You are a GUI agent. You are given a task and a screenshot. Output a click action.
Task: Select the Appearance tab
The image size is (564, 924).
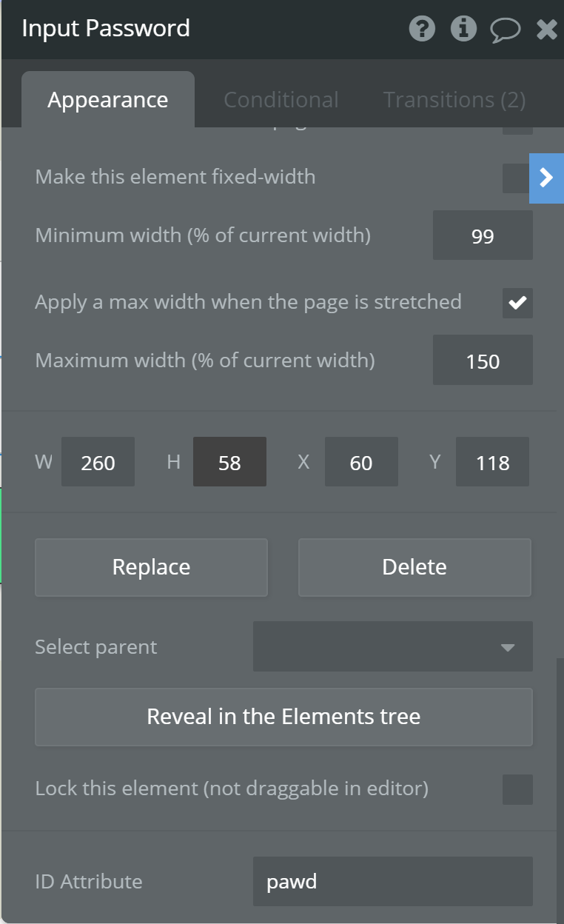pyautogui.click(x=108, y=100)
